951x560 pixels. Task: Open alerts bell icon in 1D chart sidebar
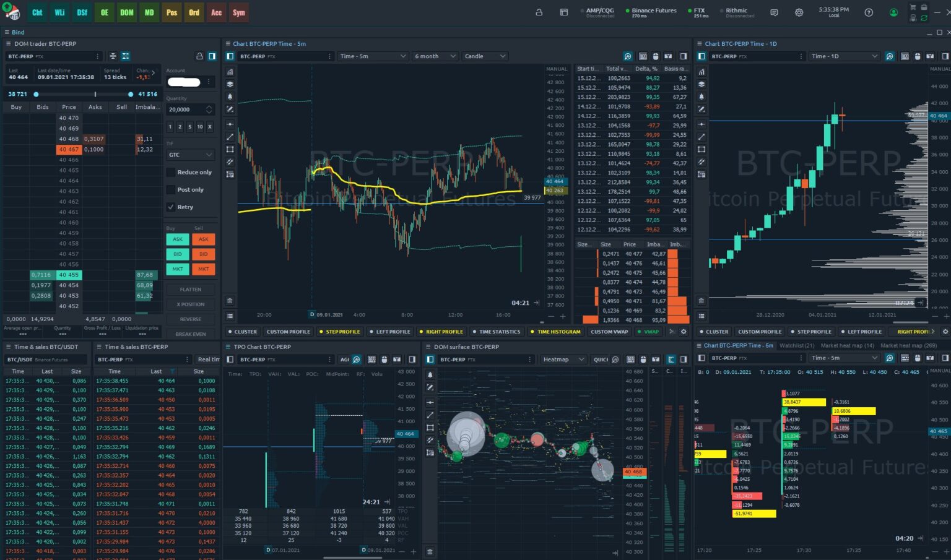[x=701, y=97]
